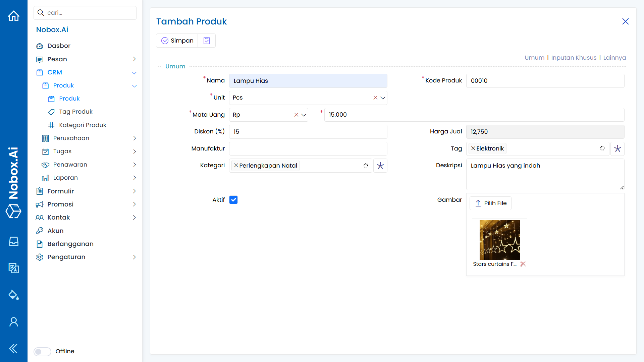
Task: Click the Nobox hexagon logo icon
Action: point(13,211)
